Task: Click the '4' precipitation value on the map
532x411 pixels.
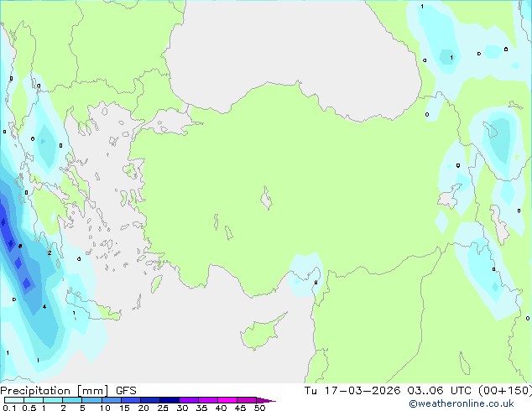Action: [44, 307]
